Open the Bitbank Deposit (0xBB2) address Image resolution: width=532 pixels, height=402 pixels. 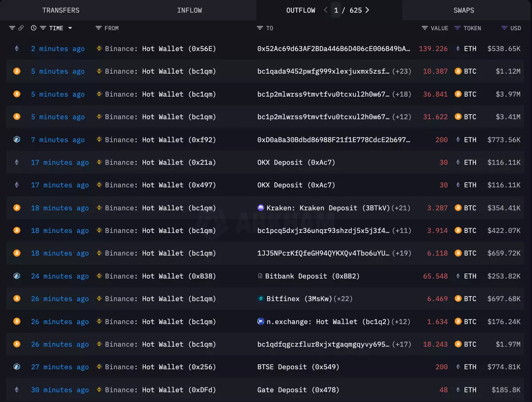click(x=312, y=276)
